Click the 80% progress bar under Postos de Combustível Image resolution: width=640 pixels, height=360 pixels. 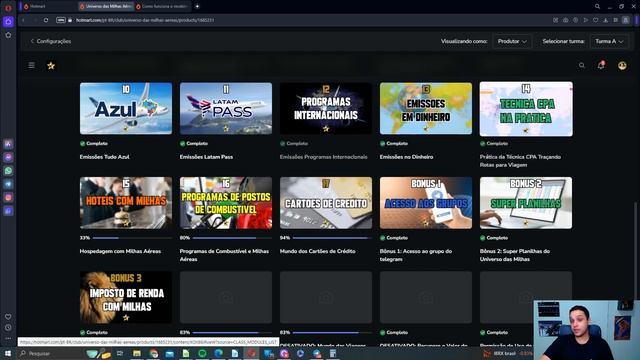click(232, 238)
